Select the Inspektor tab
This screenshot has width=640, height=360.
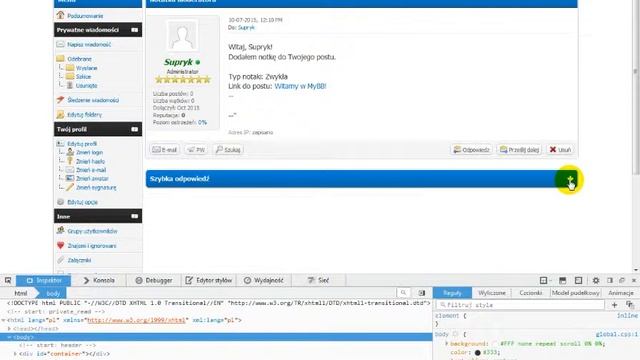(x=44, y=280)
